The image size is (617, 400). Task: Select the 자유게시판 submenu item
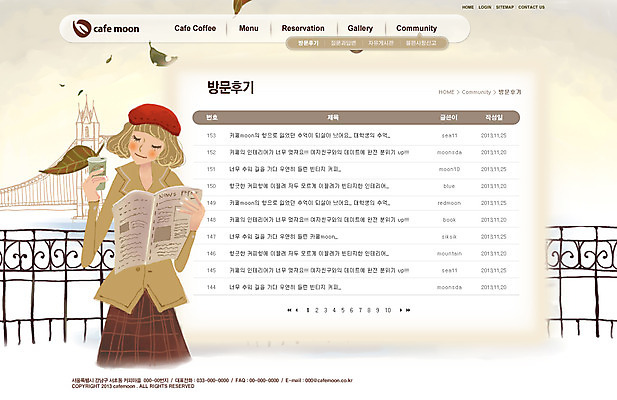381,43
